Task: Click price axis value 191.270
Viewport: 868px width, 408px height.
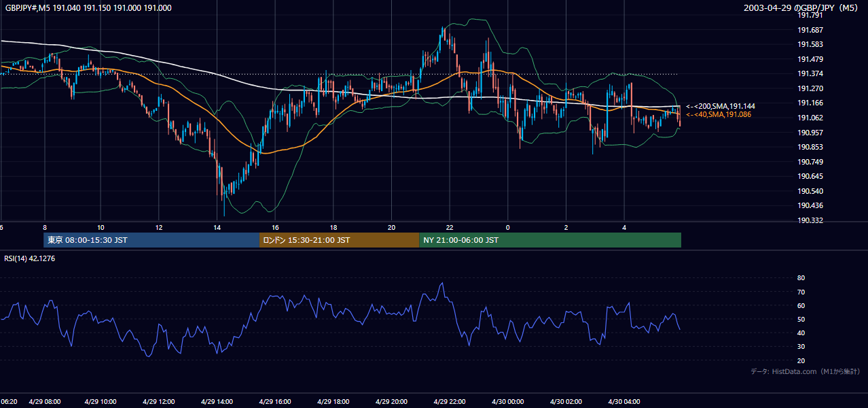Action: (x=810, y=88)
